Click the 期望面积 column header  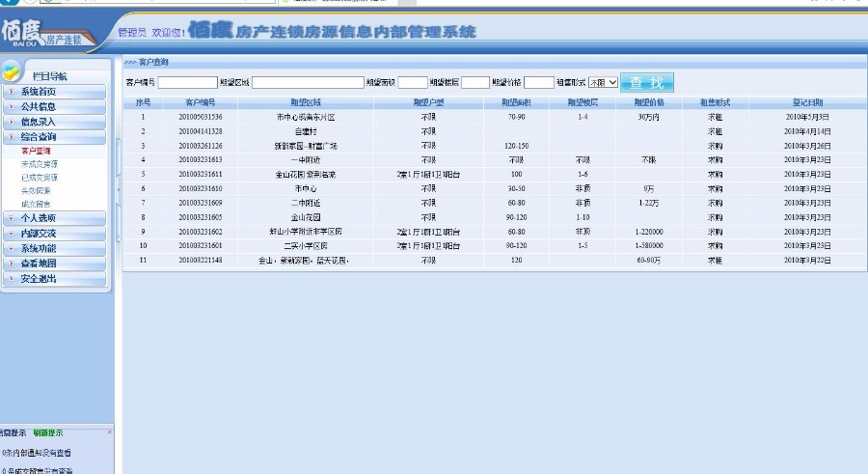click(x=517, y=102)
